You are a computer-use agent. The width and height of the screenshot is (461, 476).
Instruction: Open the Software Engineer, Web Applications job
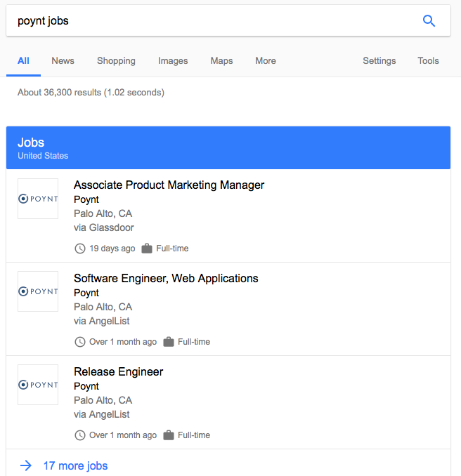[166, 279]
